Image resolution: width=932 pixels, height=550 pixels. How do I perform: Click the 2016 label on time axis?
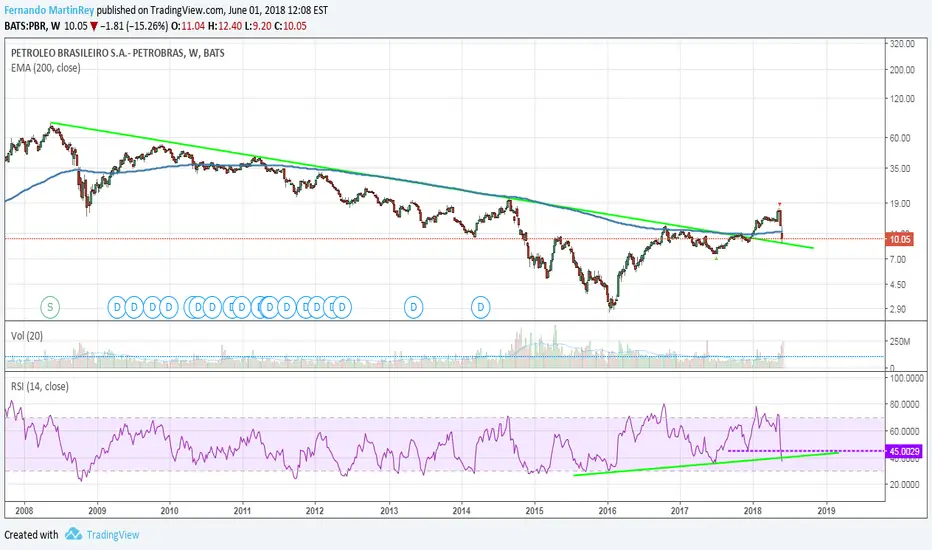(x=607, y=510)
